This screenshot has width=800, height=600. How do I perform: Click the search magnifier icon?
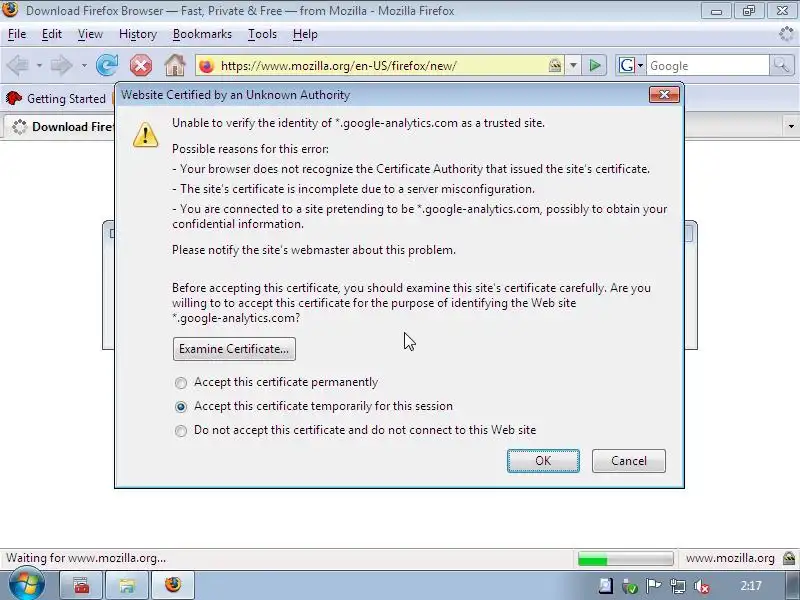781,65
